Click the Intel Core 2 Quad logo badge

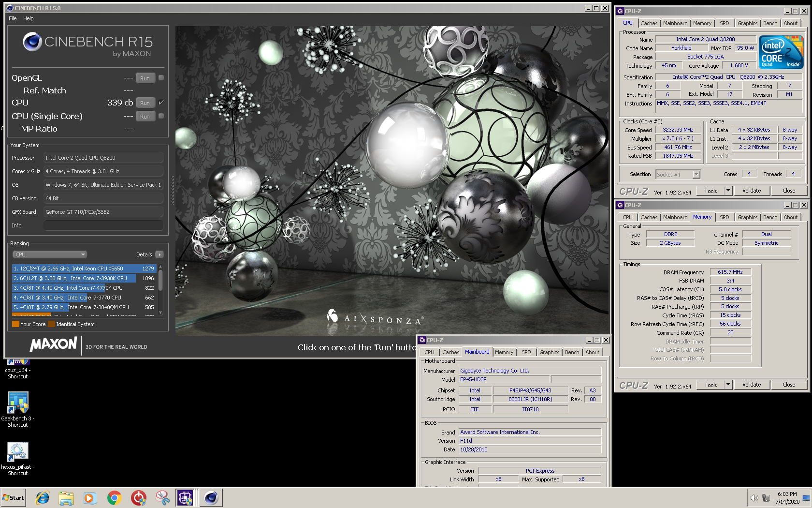click(x=781, y=52)
